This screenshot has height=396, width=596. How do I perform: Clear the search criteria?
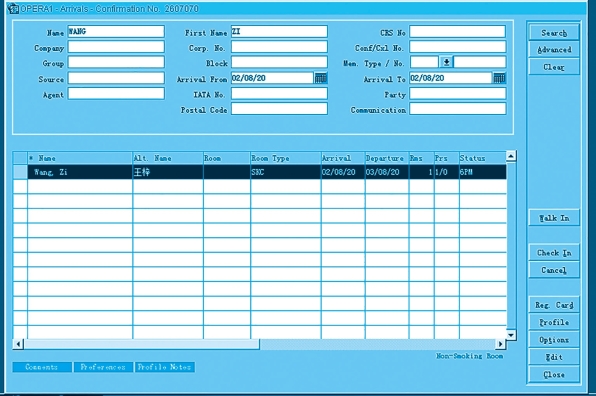[x=554, y=67]
